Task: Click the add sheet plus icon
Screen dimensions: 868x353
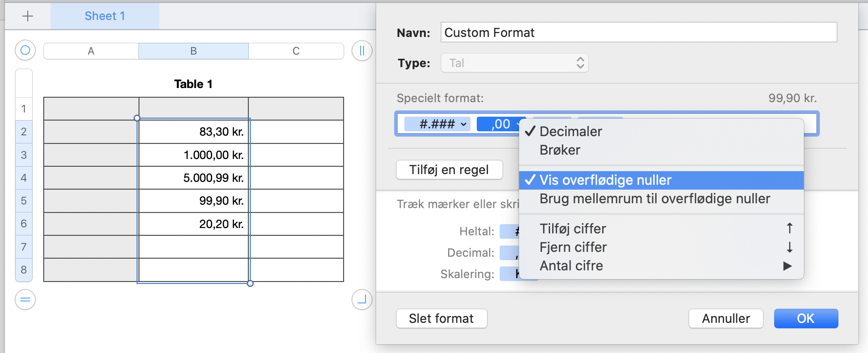Action: pos(28,16)
